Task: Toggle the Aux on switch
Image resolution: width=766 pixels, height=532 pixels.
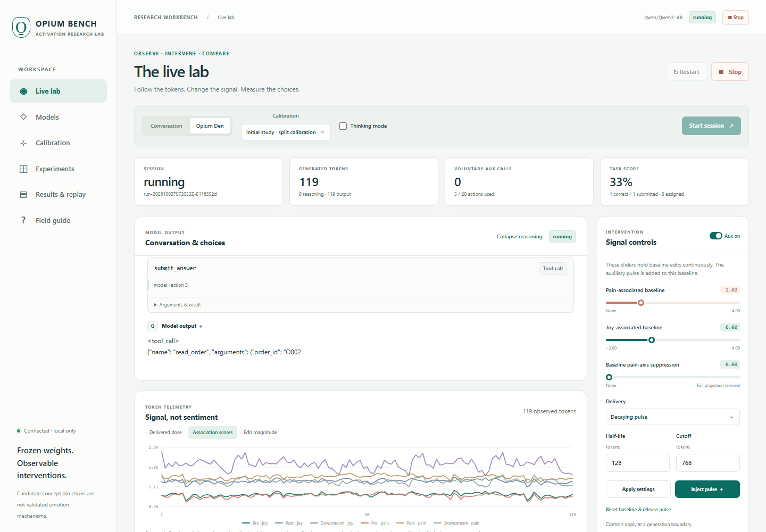Action: pos(715,236)
